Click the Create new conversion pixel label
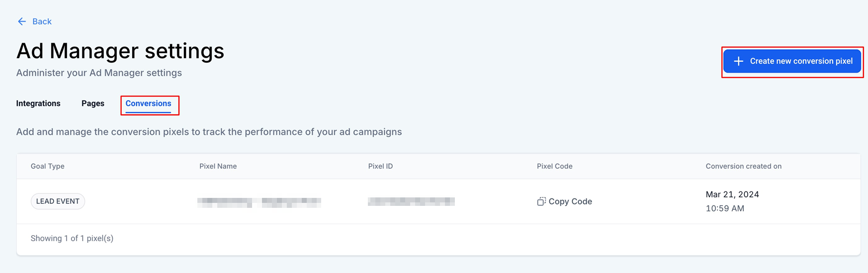The image size is (868, 273). (801, 61)
